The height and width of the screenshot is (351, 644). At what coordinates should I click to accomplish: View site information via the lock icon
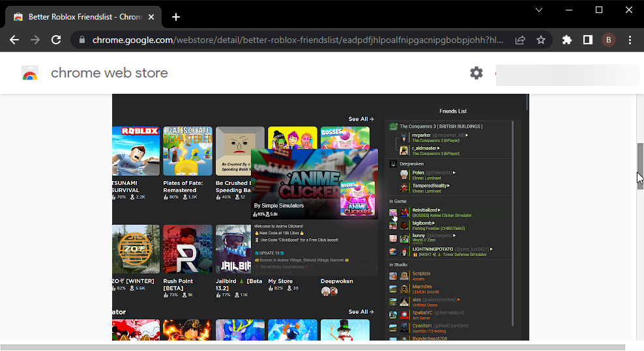[82, 40]
